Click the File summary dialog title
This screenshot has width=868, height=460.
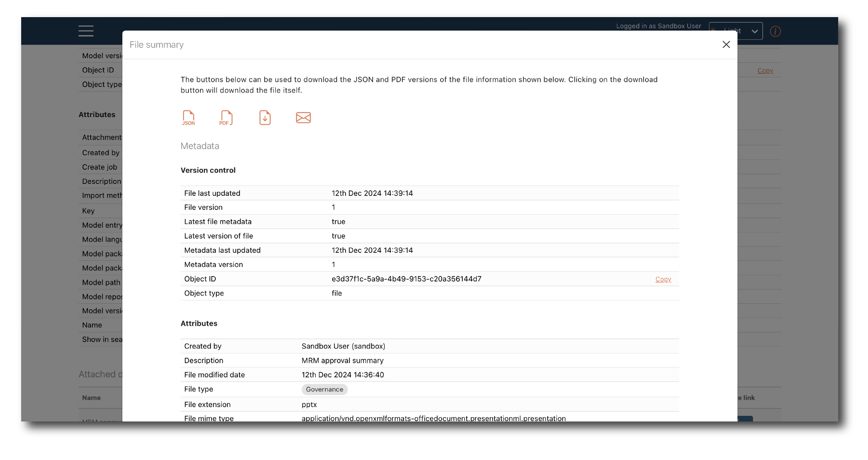point(156,44)
